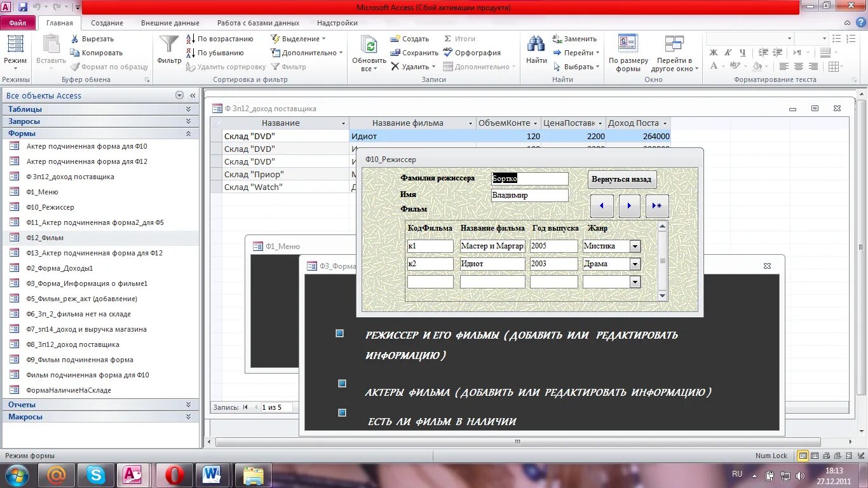This screenshot has width=868, height=488.
Task: Click subform vertical scrollbar in Ф10_Режиссер
Action: (x=662, y=261)
